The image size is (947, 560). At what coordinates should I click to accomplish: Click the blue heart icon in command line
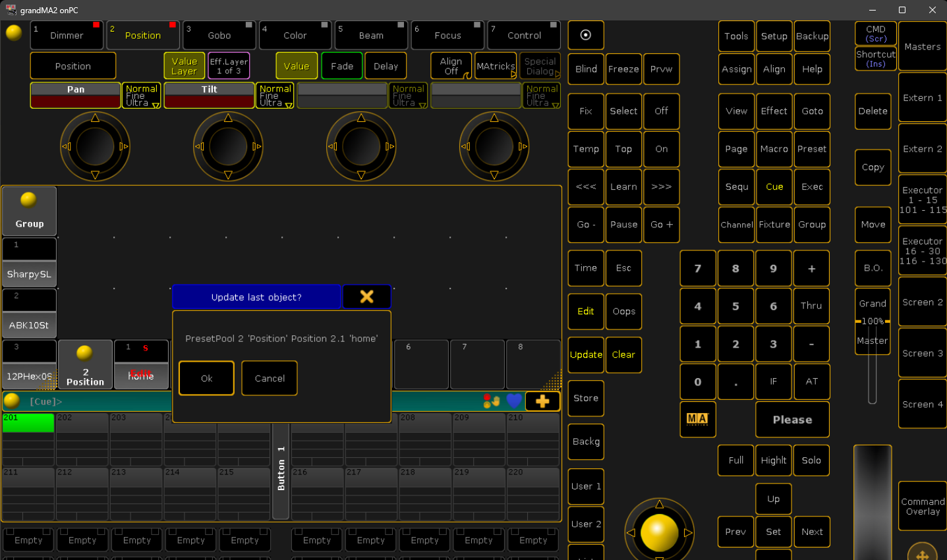coord(514,401)
